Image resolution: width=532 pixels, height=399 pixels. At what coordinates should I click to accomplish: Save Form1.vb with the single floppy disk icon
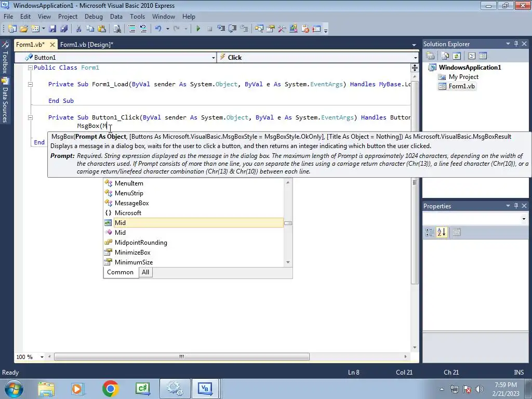pyautogui.click(x=52, y=29)
